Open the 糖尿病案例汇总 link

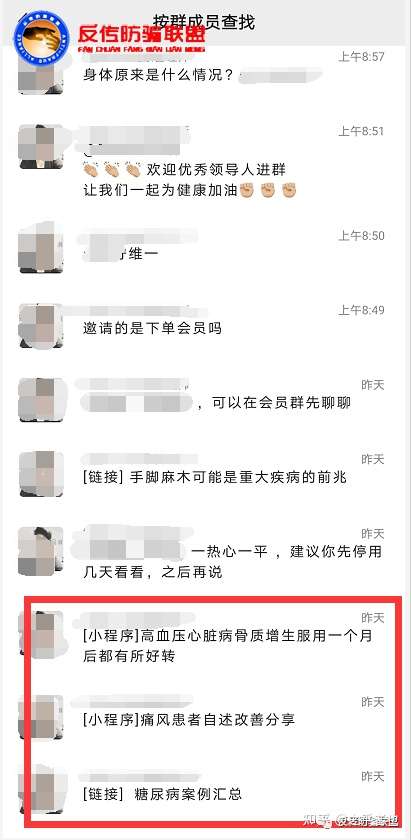coord(162,793)
